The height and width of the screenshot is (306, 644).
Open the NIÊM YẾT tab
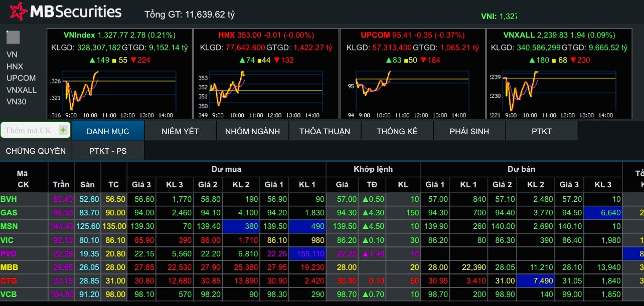point(180,131)
